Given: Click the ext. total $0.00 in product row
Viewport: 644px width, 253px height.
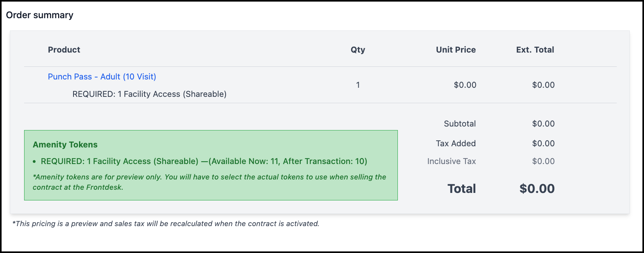Looking at the screenshot, I should click(543, 85).
